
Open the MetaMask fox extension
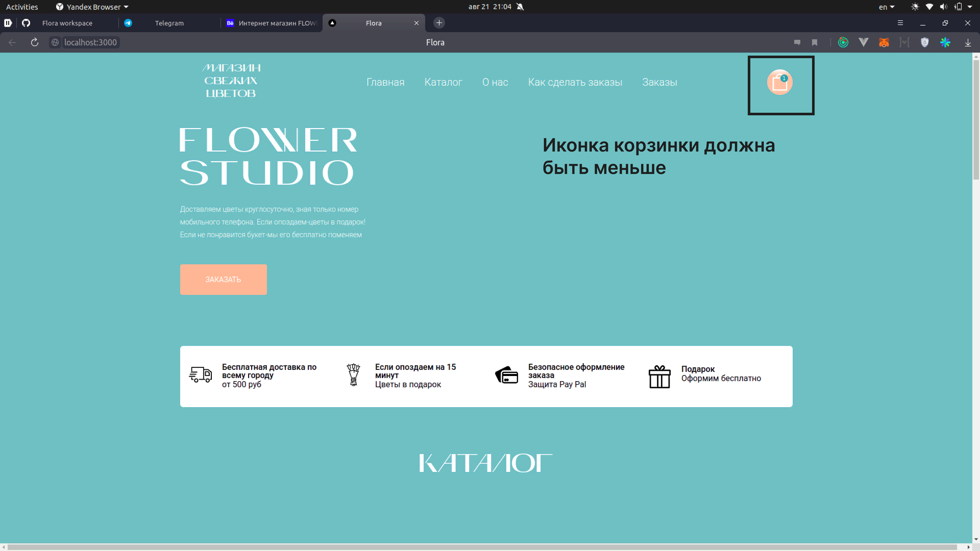pyautogui.click(x=884, y=42)
